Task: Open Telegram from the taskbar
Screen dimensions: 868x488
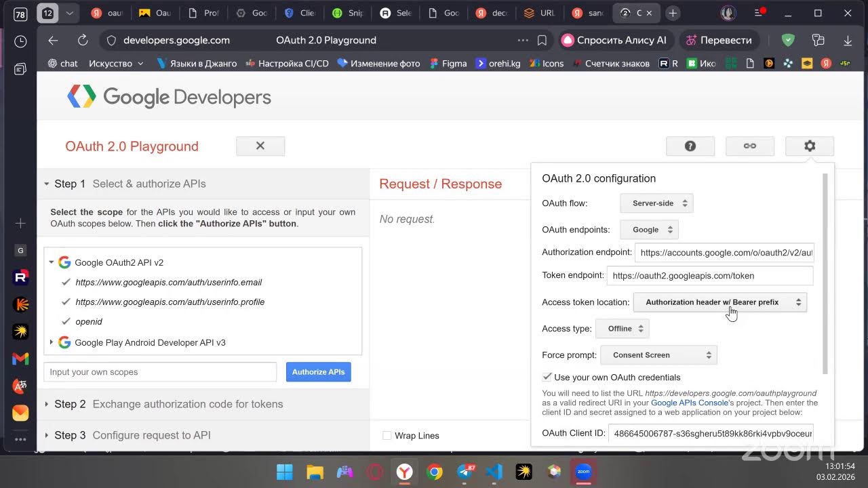Action: [465, 472]
